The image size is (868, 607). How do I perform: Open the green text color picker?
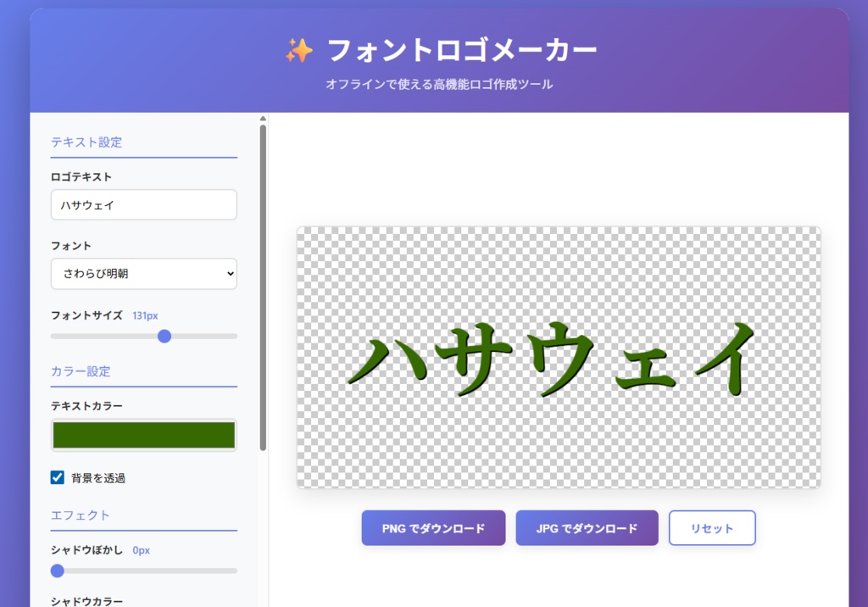click(143, 434)
